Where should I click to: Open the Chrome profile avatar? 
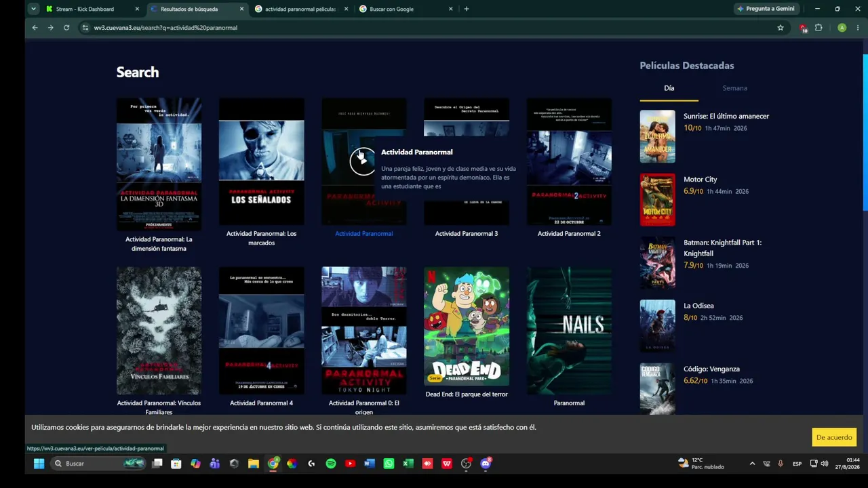coord(842,28)
